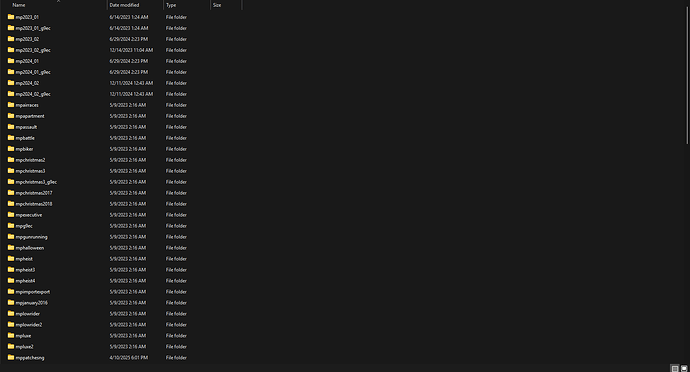This screenshot has height=372, width=690.
Task: Click the mpbattle folder icon
Action: (11, 138)
